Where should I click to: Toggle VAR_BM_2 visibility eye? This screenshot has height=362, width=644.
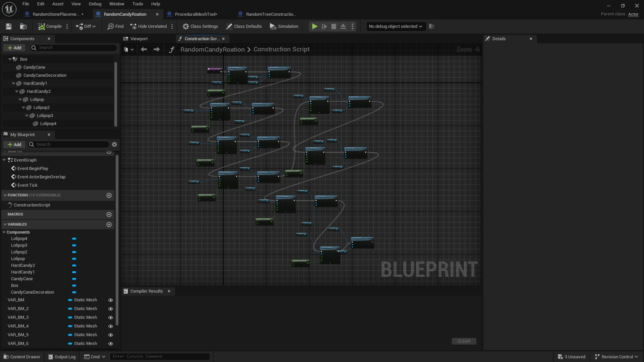coord(111,309)
